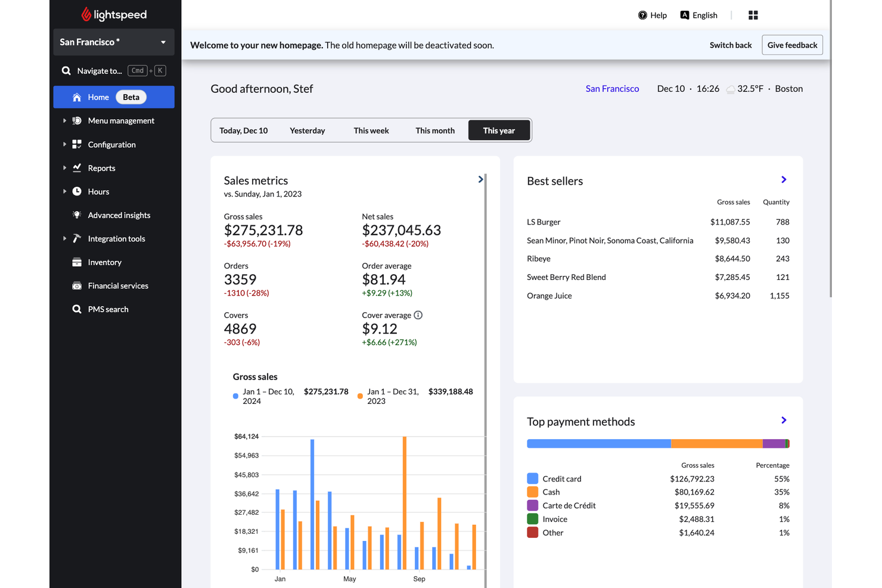Viewport: 882px width, 588px height.
Task: Click the Financial services camera icon
Action: tap(77, 285)
